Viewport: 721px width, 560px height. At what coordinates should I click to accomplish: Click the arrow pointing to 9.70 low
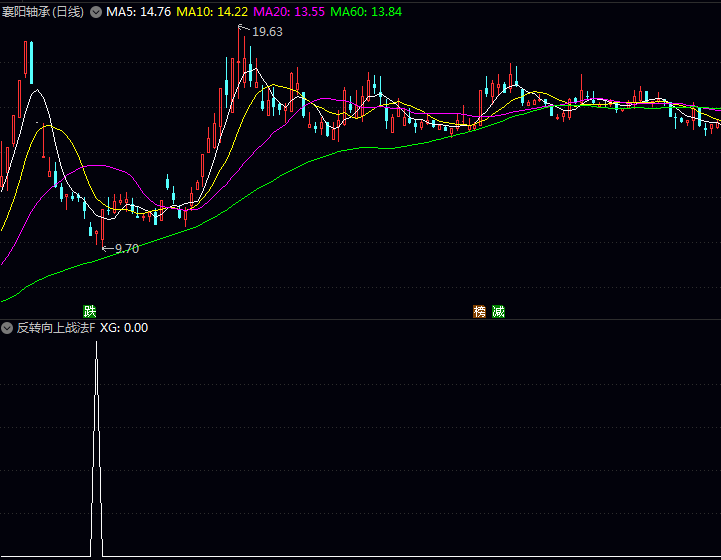coord(108,249)
